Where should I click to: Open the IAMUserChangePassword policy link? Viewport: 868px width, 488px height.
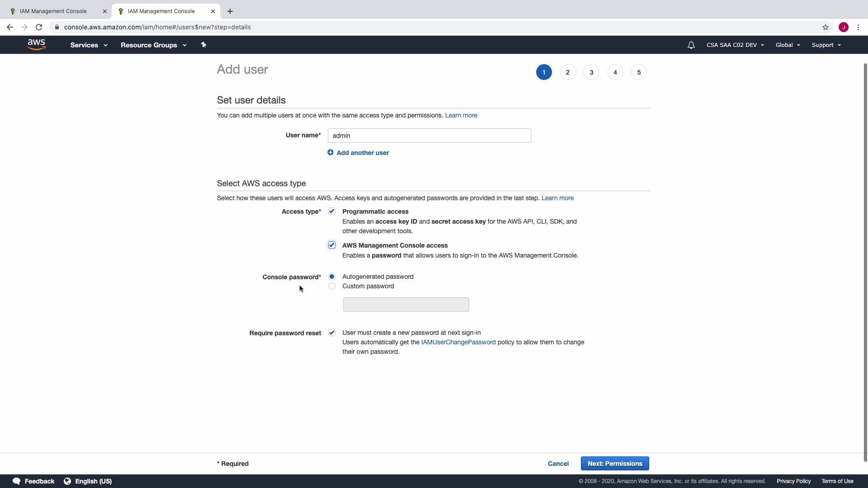(458, 342)
